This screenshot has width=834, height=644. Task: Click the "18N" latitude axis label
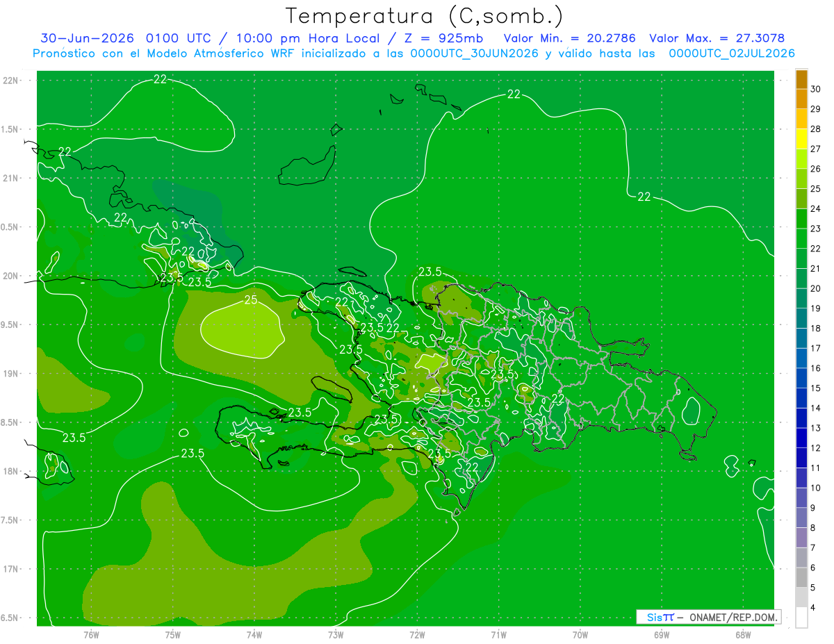click(x=11, y=471)
